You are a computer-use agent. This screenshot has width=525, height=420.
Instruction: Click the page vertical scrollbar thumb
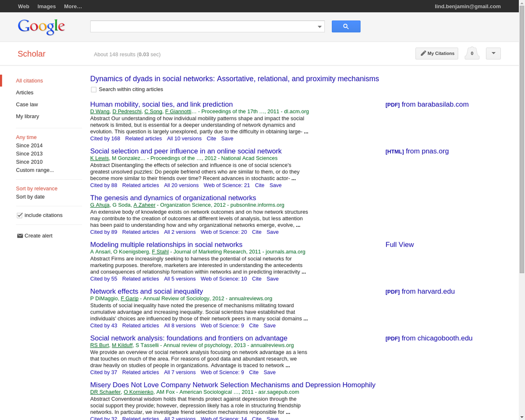522,139
